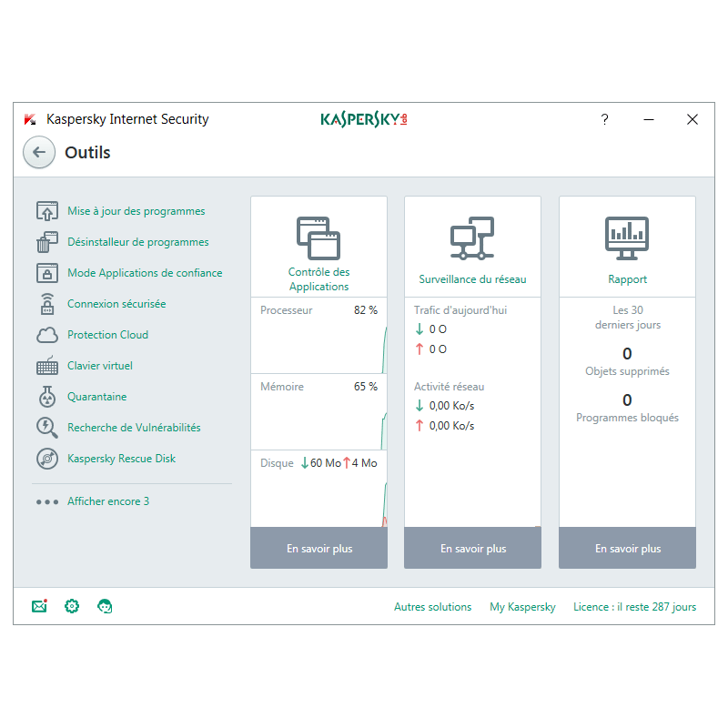
Task: Click En savoir plus under Contrôle des Applications
Action: coord(319,548)
